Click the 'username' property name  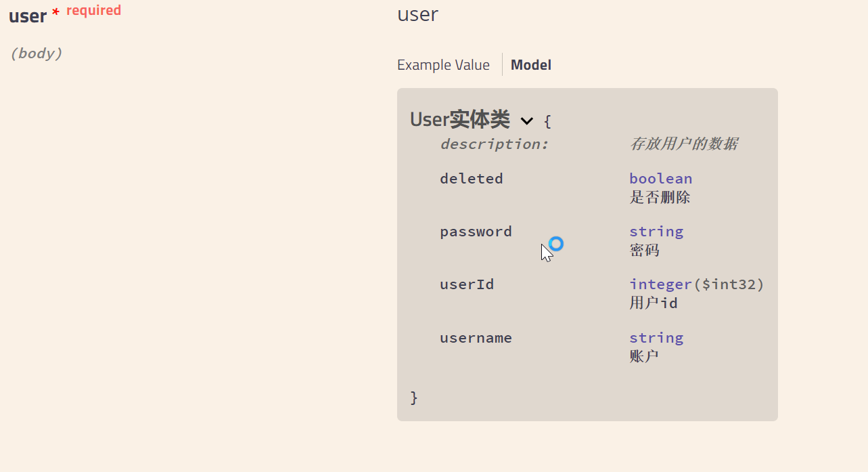pyautogui.click(x=476, y=337)
